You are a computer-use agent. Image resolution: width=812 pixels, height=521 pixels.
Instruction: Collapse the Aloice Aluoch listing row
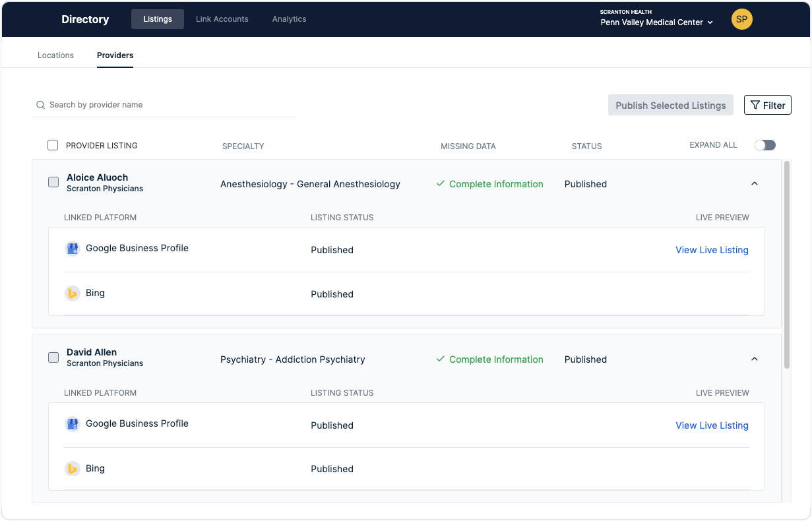point(755,183)
